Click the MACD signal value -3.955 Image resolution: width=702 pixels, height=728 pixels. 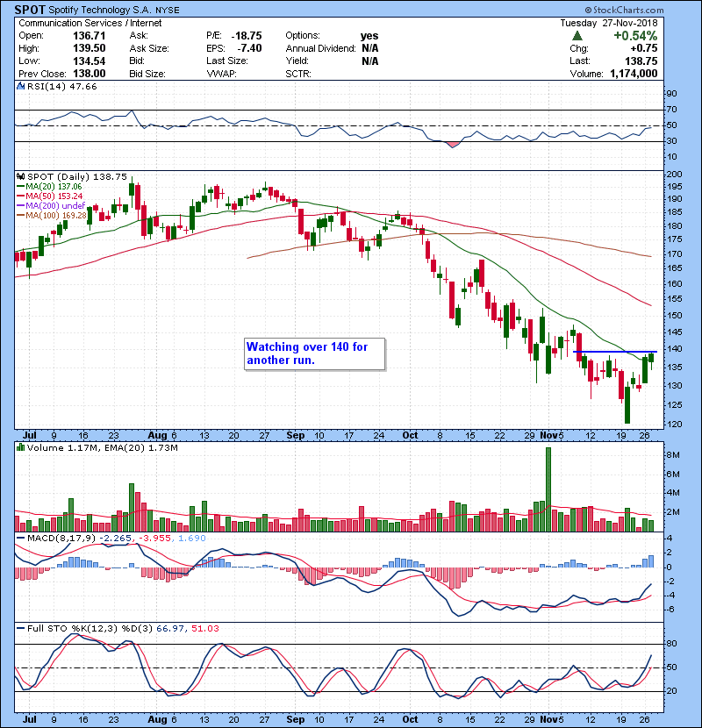coord(154,538)
